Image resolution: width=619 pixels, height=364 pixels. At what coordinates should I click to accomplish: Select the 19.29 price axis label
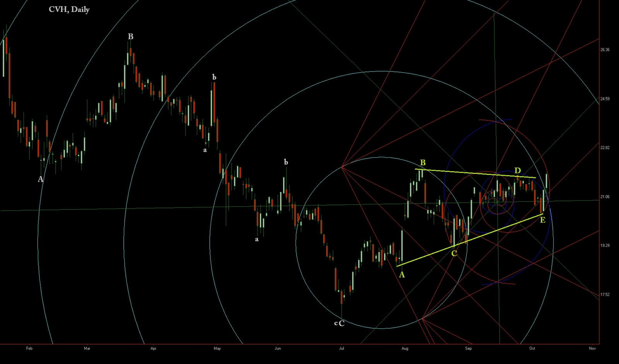coord(605,245)
